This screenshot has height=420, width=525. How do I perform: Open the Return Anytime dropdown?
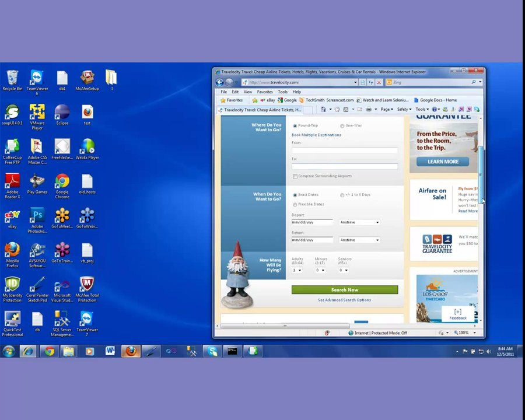point(359,240)
